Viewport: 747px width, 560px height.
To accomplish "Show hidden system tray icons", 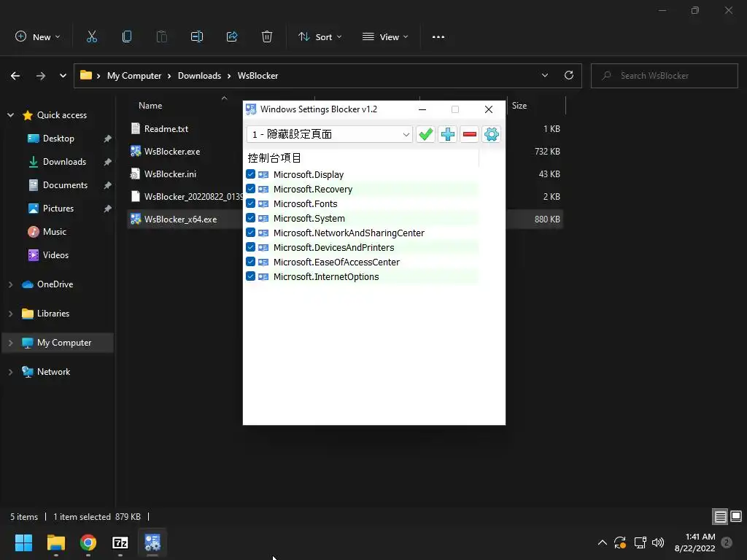I will (602, 542).
